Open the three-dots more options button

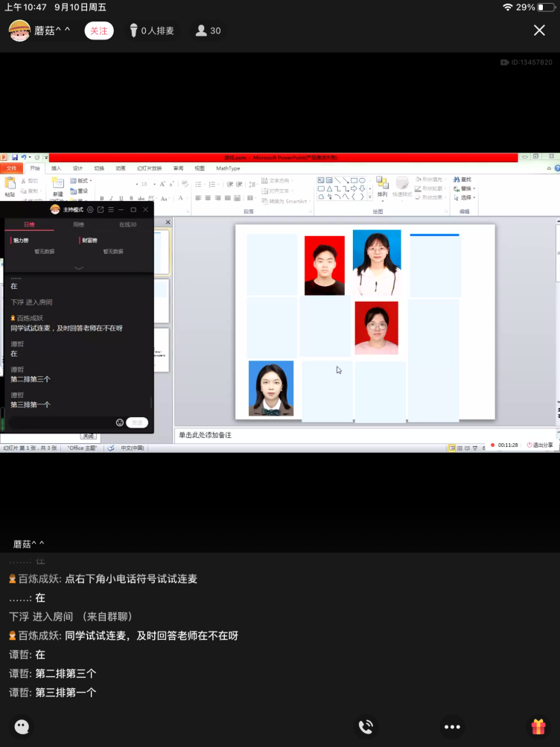[x=451, y=726]
